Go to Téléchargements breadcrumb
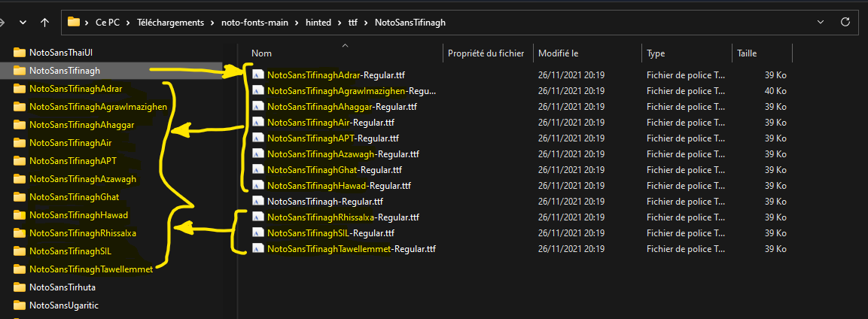 (171, 23)
